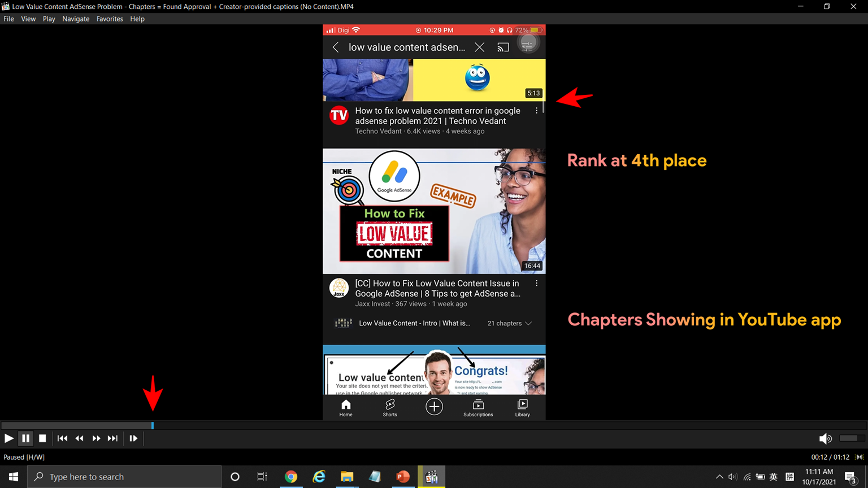Screen dimensions: 868x488
Task: Open the 5:13 Techno Vedant thumbnail
Action: pyautogui.click(x=434, y=80)
